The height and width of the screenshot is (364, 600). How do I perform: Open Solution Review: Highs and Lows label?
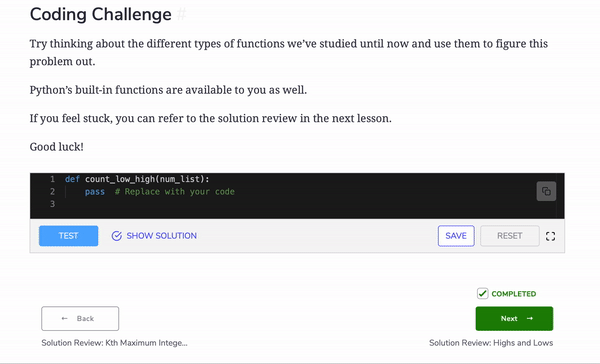click(491, 343)
